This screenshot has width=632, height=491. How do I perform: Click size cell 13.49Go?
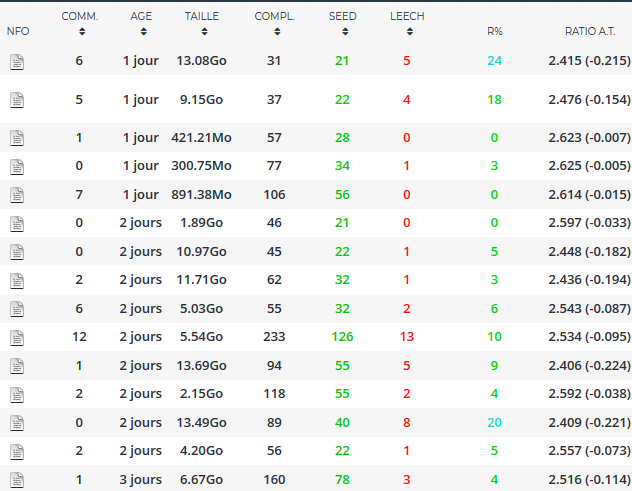coord(202,422)
